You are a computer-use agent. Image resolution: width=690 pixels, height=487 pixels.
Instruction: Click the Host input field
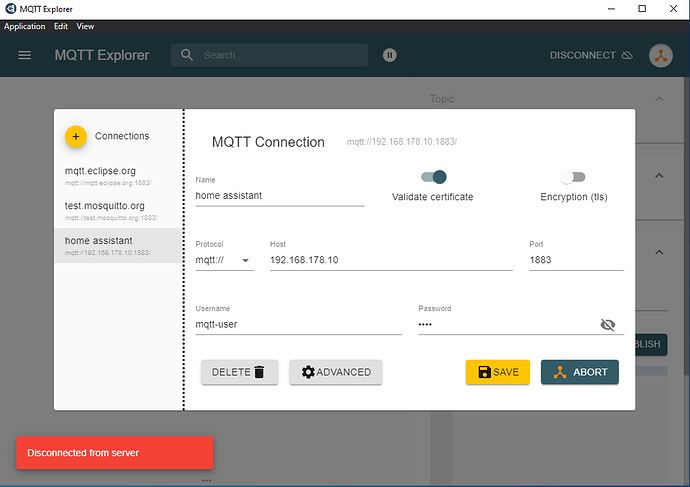pyautogui.click(x=391, y=260)
